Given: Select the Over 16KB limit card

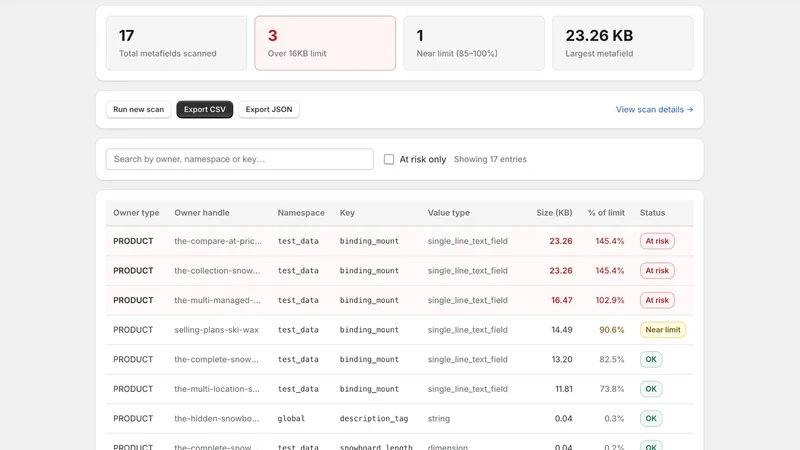Looking at the screenshot, I should pyautogui.click(x=325, y=43).
